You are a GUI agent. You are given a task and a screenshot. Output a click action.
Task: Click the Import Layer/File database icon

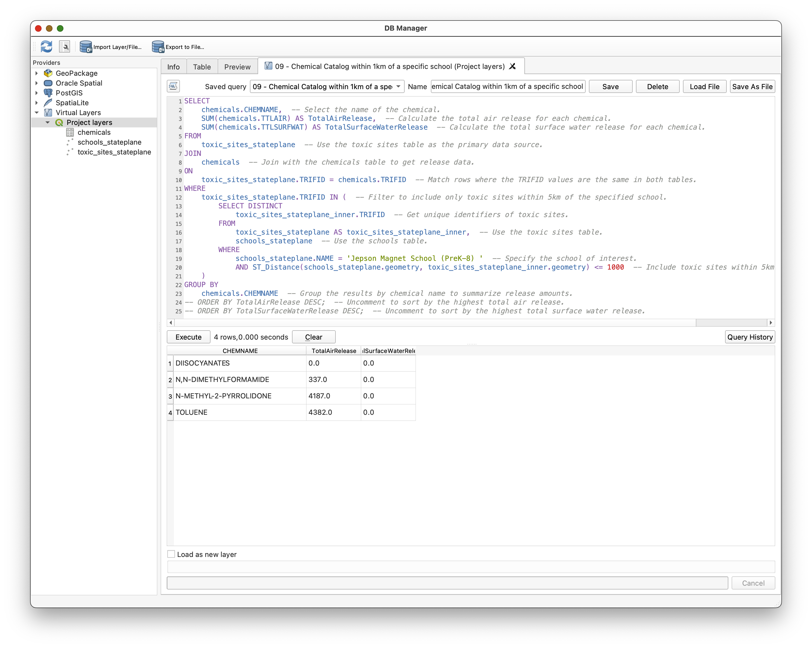point(86,47)
